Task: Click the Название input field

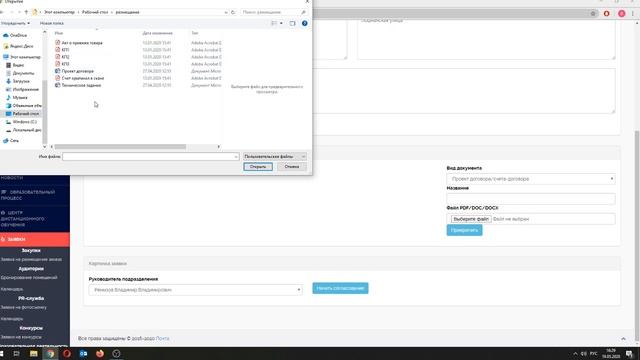Action: pyautogui.click(x=531, y=199)
